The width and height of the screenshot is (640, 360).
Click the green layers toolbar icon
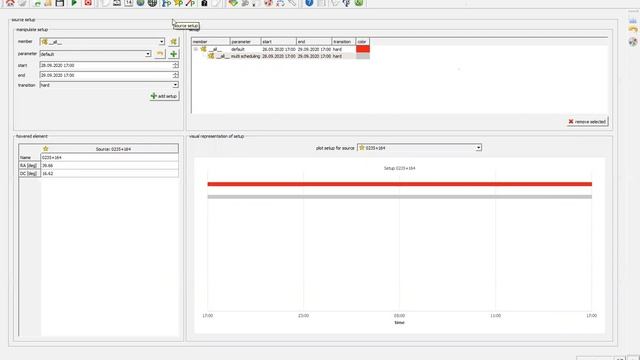(x=233, y=3)
